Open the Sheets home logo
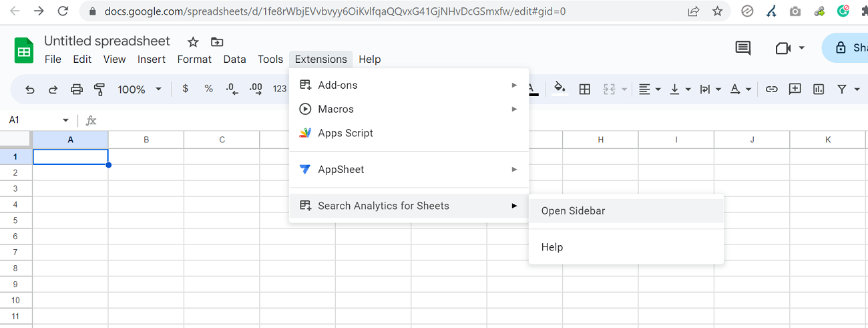This screenshot has height=328, width=868. point(24,51)
